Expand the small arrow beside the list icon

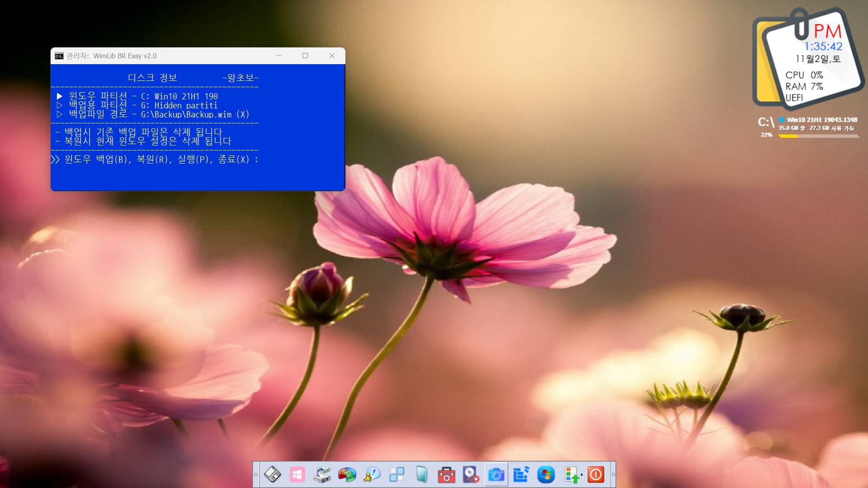pos(582,475)
